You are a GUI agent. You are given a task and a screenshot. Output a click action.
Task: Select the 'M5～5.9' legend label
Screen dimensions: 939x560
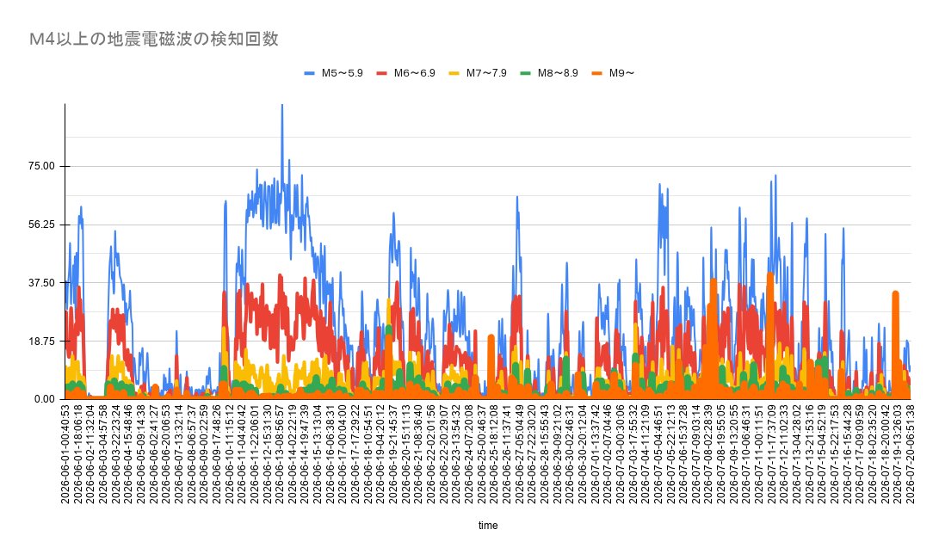pyautogui.click(x=342, y=74)
